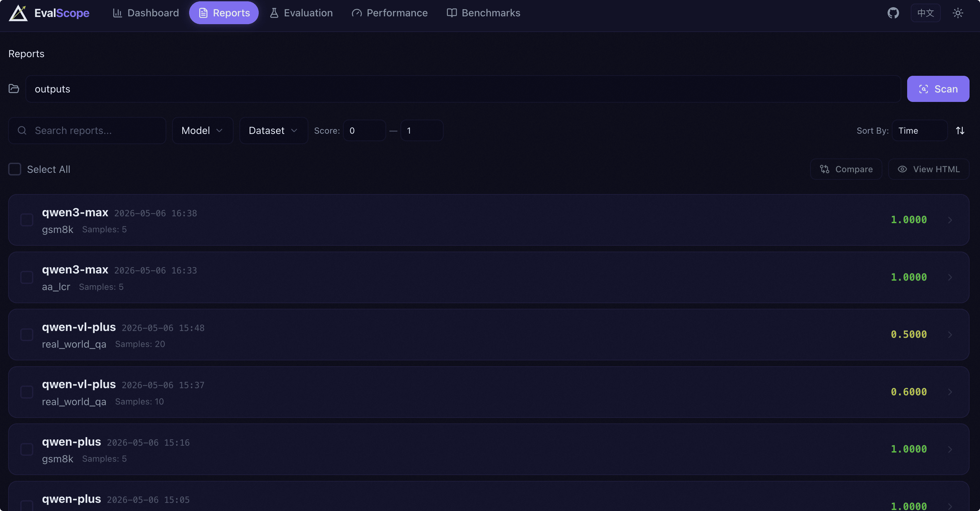Expand the Dataset filter dropdown
Screen dimensions: 980x511
point(273,130)
